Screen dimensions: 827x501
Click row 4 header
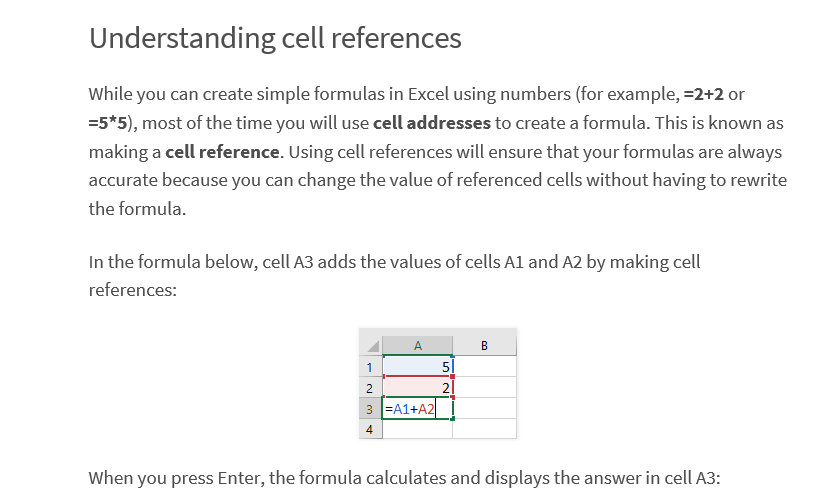pos(370,429)
